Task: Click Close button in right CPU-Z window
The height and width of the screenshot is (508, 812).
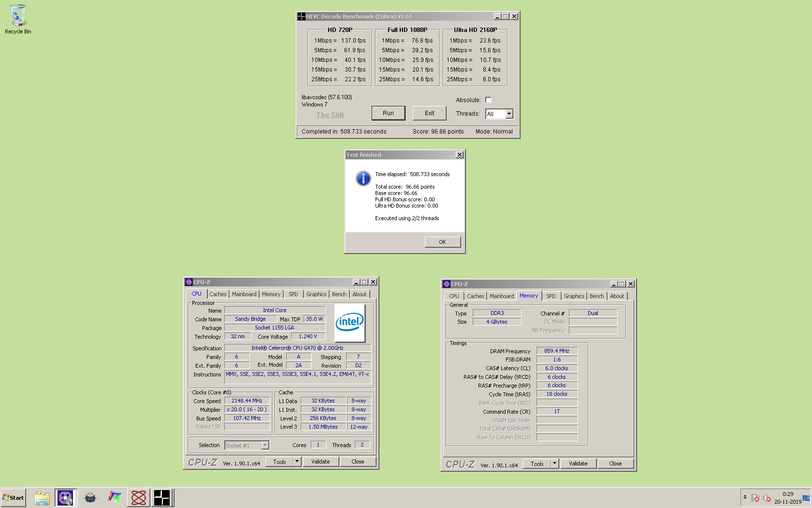Action: pos(616,463)
